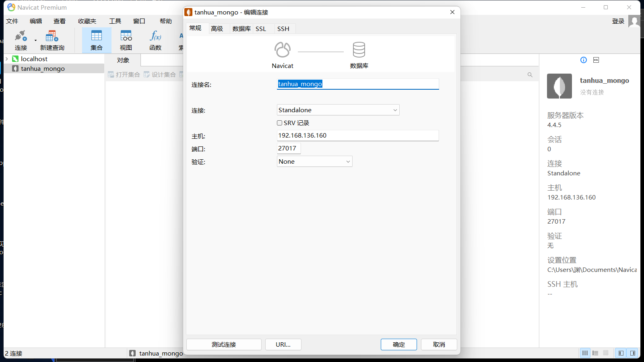The image size is (644, 362).
Task: Click the 主机 input field
Action: 358,136
